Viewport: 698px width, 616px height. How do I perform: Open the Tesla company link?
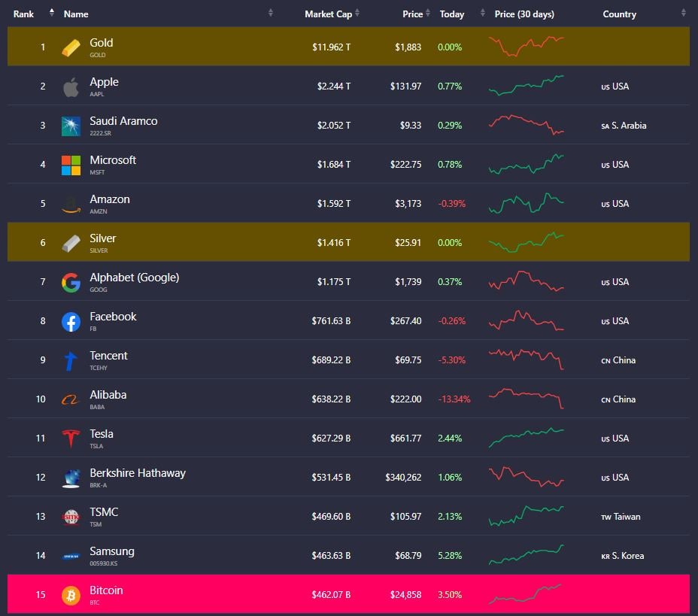102,434
